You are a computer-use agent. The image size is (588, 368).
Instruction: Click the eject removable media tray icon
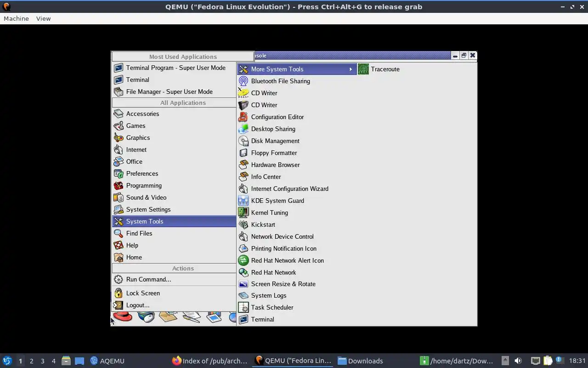click(x=505, y=361)
